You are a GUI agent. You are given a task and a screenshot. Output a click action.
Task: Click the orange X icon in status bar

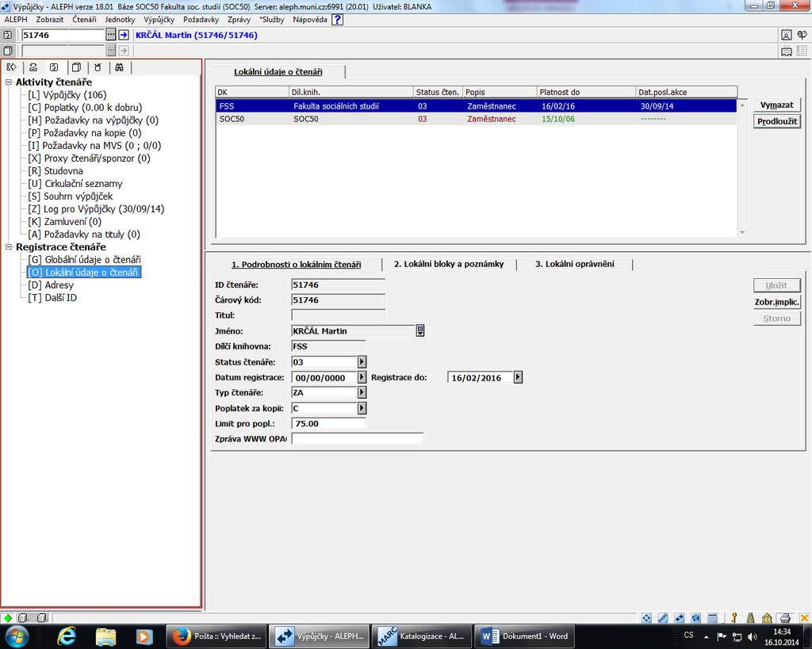(x=804, y=618)
